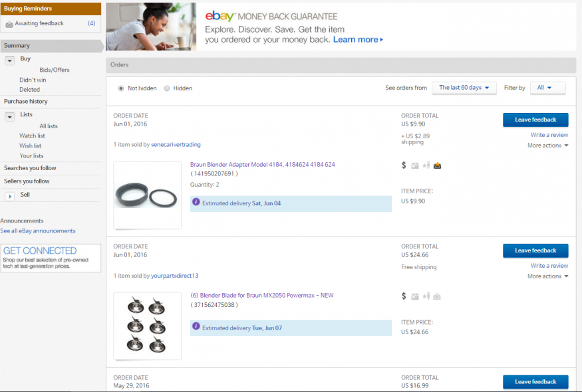The image size is (582, 392).
Task: Click feedback star icon on Blender Blade order
Action: (426, 296)
